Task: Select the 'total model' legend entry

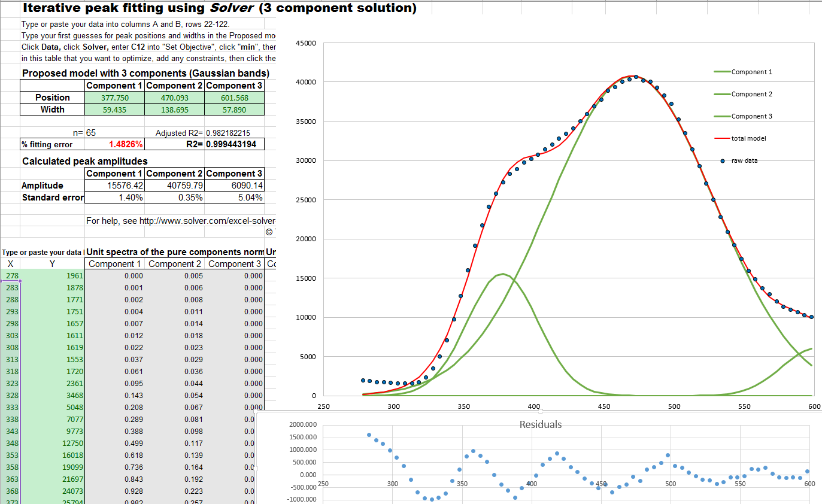Action: (x=748, y=138)
